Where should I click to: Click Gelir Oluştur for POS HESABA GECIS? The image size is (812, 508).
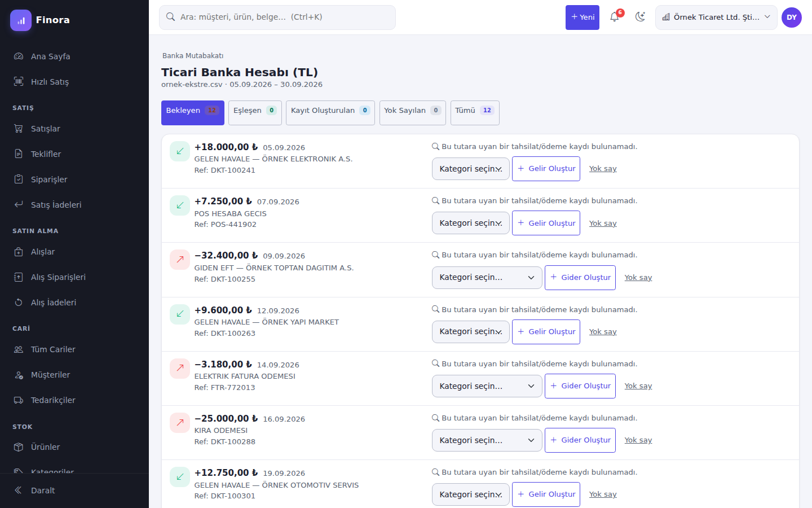point(546,223)
